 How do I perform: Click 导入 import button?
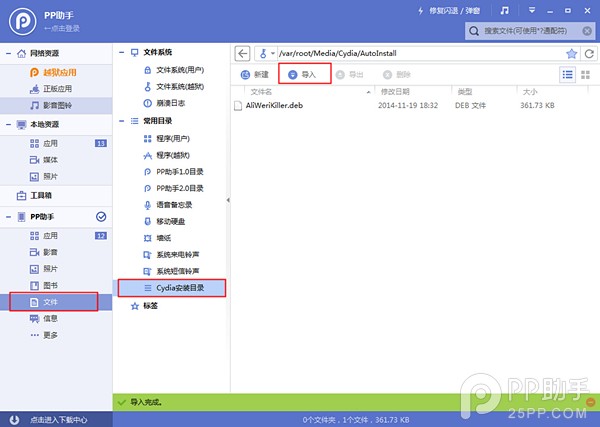304,73
